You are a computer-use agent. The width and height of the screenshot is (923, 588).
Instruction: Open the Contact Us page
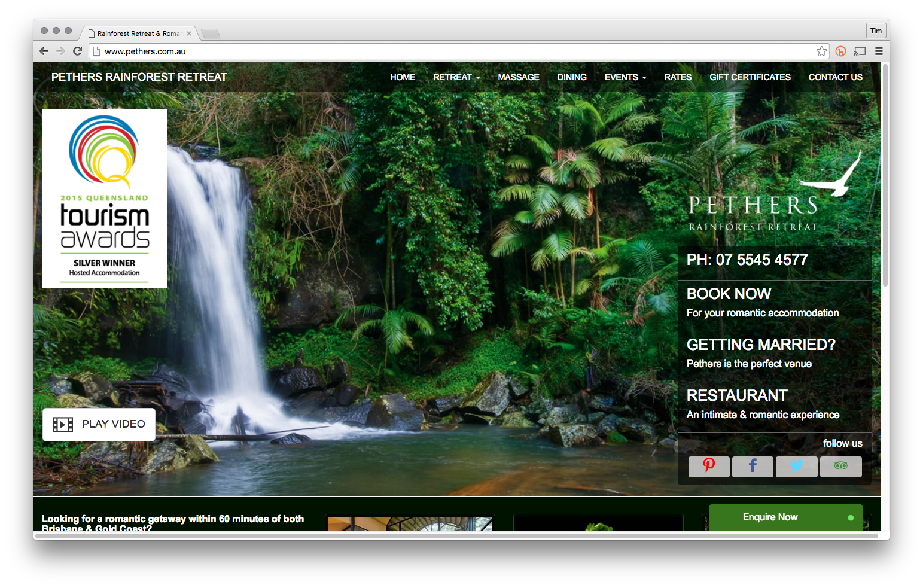point(836,77)
